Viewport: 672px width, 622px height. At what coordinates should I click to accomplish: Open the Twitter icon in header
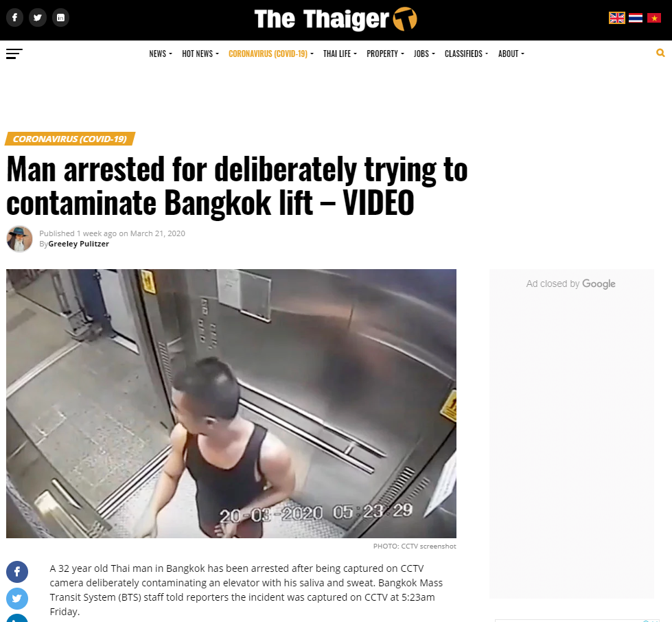point(38,18)
